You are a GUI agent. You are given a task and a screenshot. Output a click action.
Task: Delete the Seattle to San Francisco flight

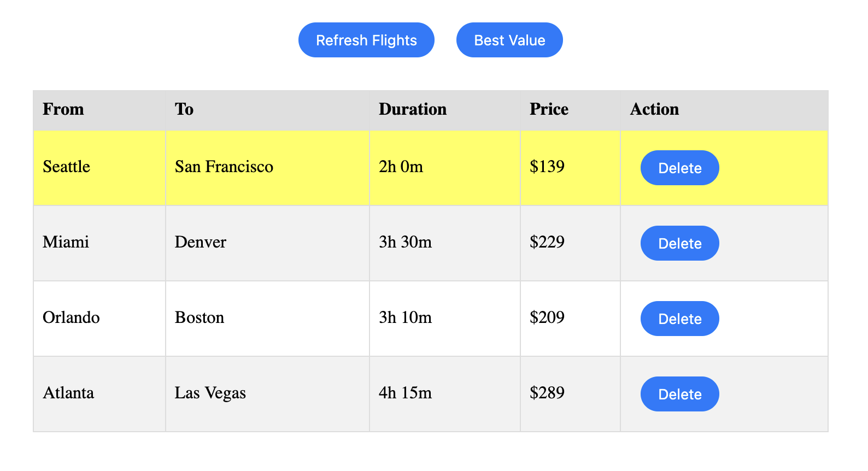point(679,168)
